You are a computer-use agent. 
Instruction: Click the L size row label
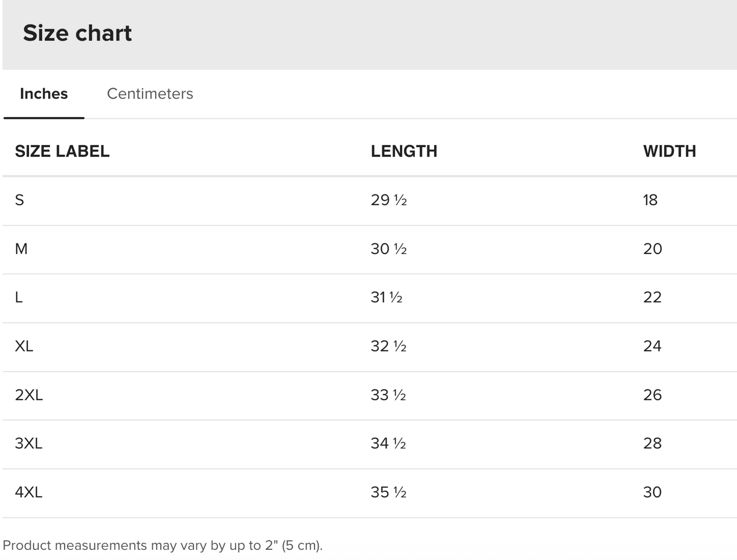tap(19, 297)
